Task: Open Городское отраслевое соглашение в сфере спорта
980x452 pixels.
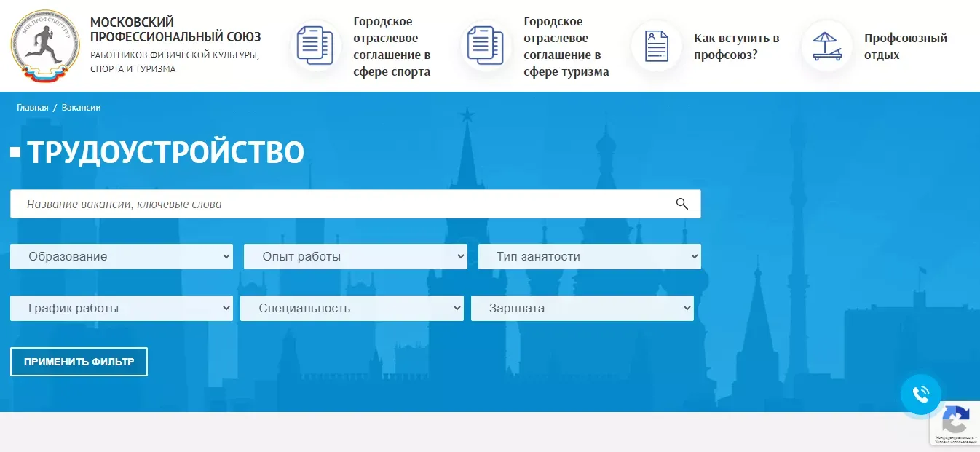Action: click(x=392, y=47)
